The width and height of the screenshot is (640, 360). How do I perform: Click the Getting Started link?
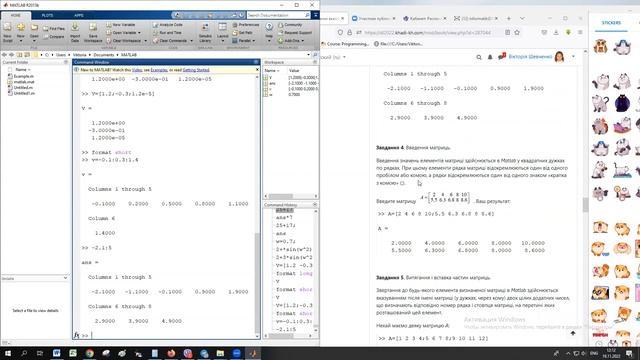(x=196, y=70)
